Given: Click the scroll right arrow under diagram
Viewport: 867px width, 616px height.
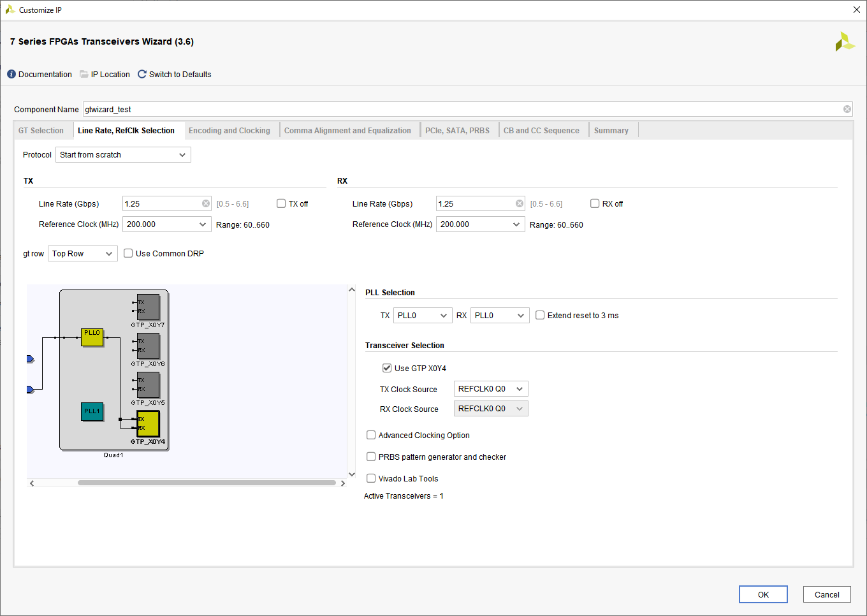Looking at the screenshot, I should 342,483.
